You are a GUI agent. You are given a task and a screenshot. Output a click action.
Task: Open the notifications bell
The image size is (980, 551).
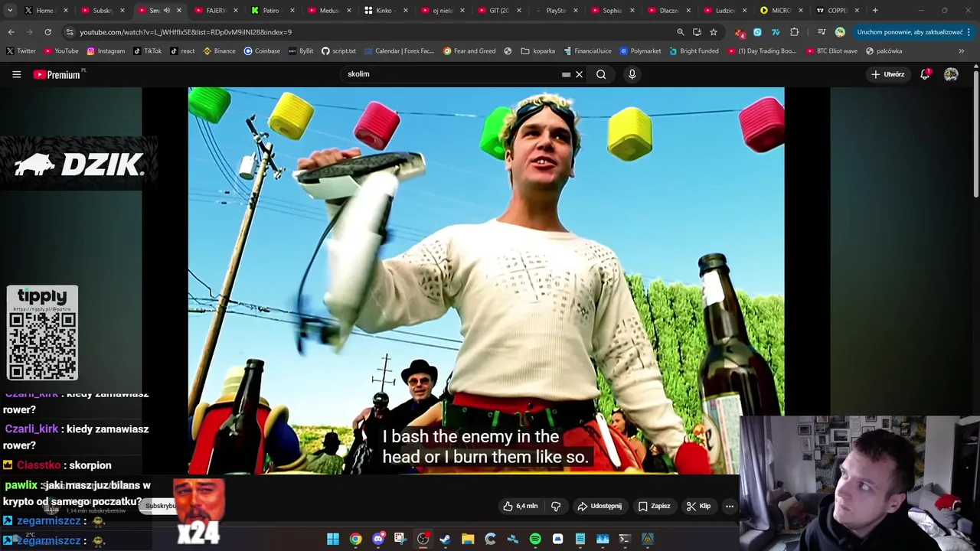[x=925, y=74]
